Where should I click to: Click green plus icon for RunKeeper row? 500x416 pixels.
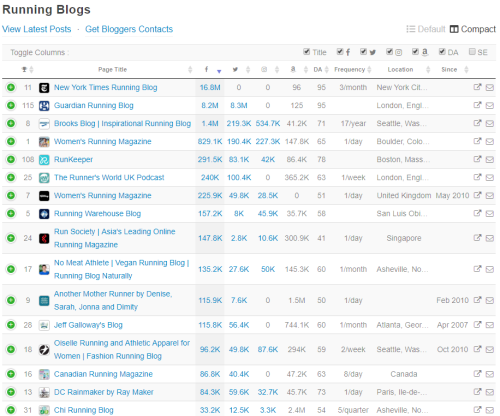11,159
